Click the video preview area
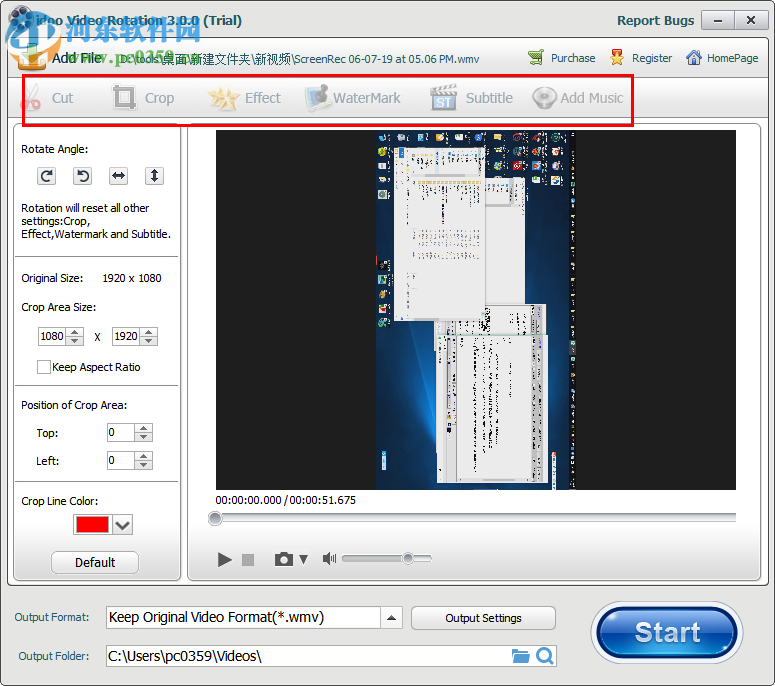 pyautogui.click(x=475, y=310)
